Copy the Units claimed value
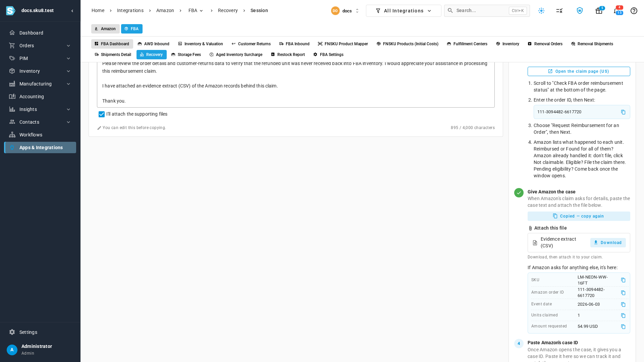The image size is (644, 362). (623, 316)
